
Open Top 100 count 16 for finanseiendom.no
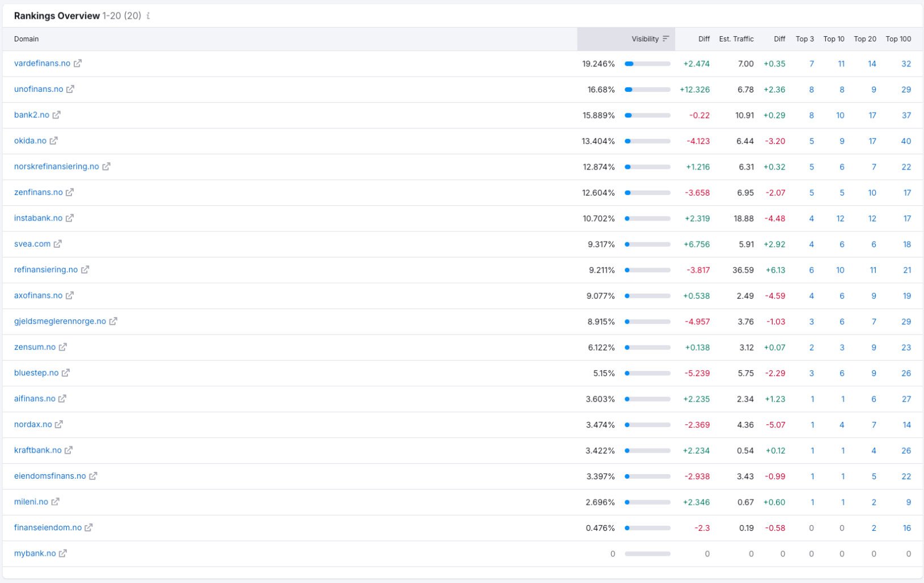tap(907, 529)
